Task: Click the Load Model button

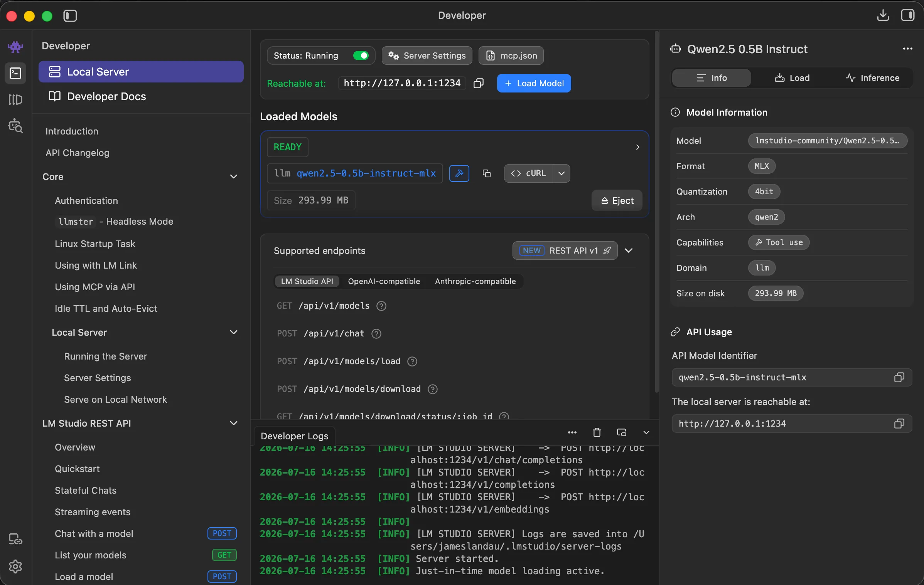Action: coord(534,83)
